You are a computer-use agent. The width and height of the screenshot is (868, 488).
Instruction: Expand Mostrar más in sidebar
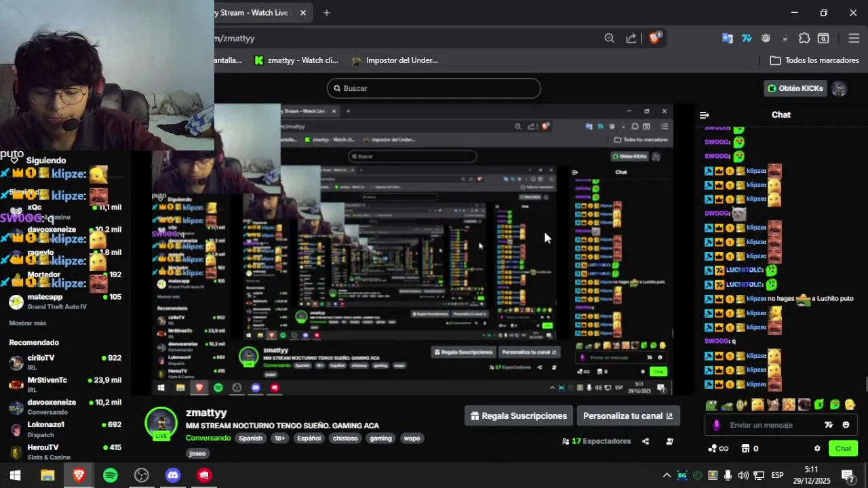[x=28, y=323]
